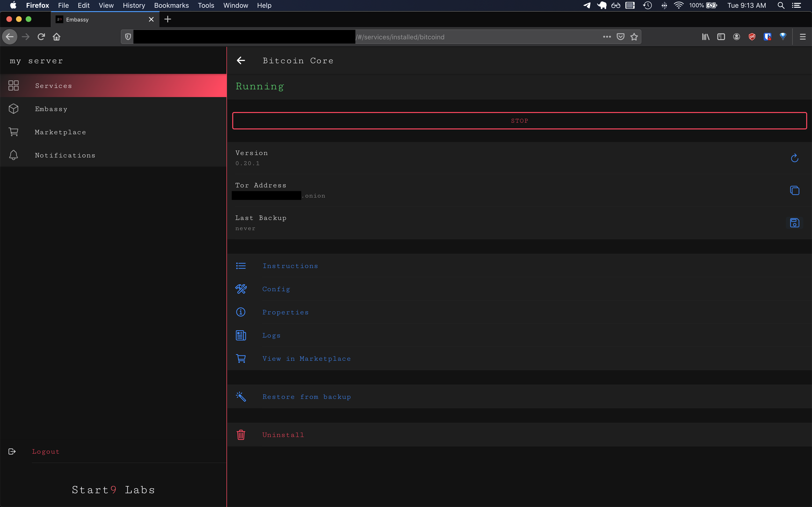Select Embassy in sidebar

(51, 109)
